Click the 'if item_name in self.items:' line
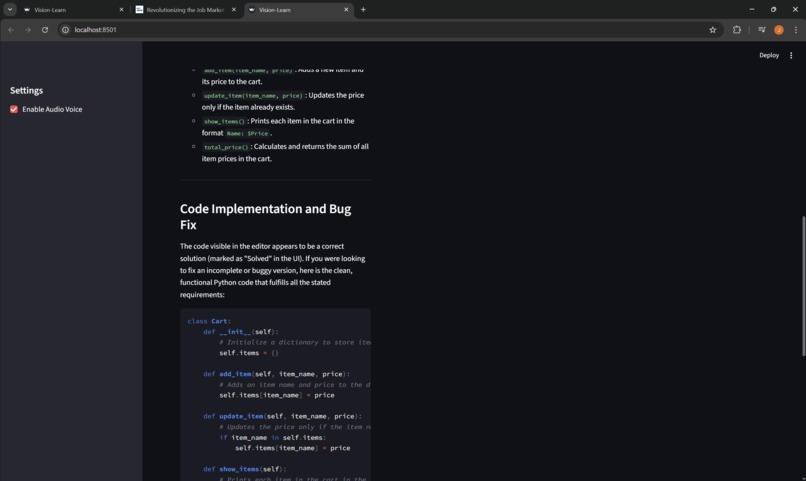806x481 pixels. click(x=272, y=438)
